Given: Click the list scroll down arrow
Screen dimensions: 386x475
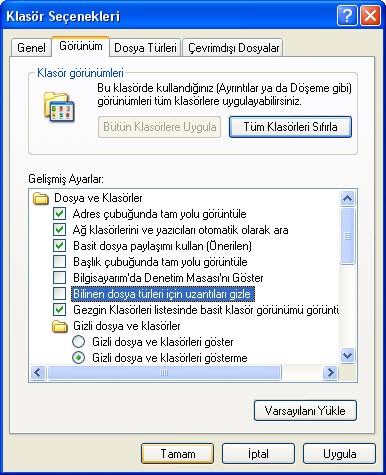Looking at the screenshot, I should (348, 356).
